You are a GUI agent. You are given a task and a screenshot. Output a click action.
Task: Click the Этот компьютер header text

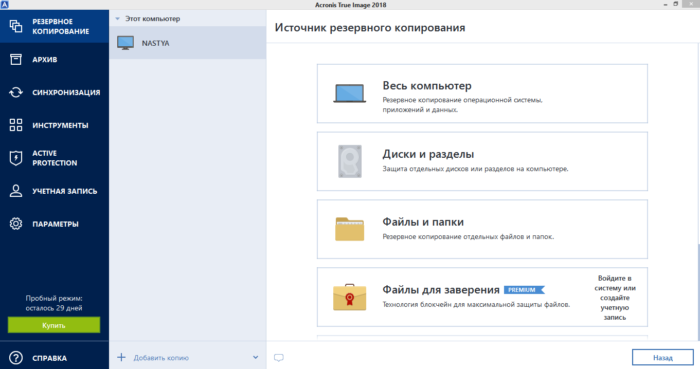(152, 19)
